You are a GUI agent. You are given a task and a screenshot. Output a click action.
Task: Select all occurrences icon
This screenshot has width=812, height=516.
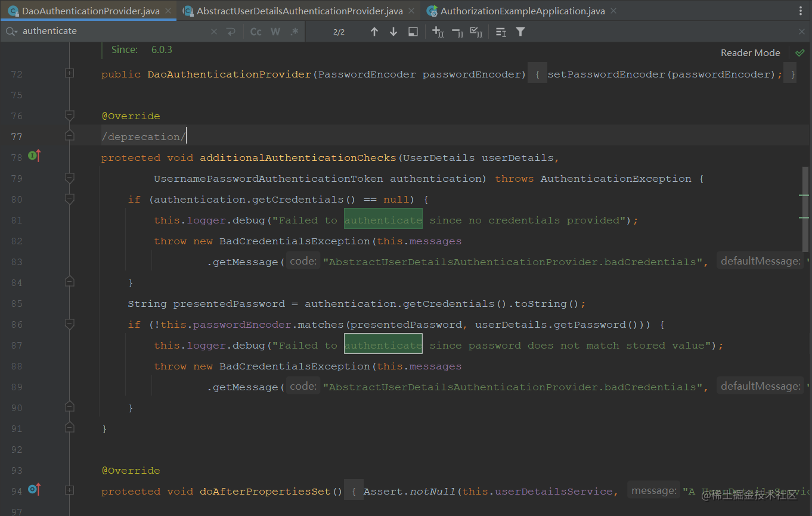[476, 32]
